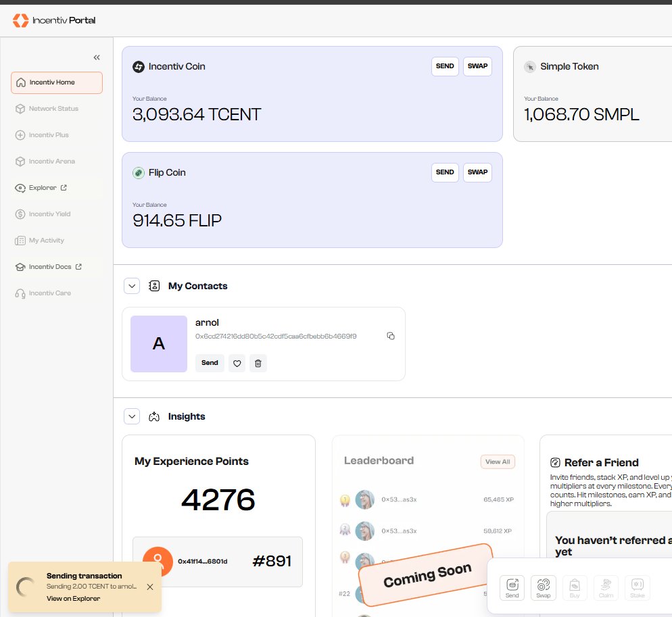Click the Send quick action icon
Screen dimensions: 672x617
pyautogui.click(x=512, y=587)
